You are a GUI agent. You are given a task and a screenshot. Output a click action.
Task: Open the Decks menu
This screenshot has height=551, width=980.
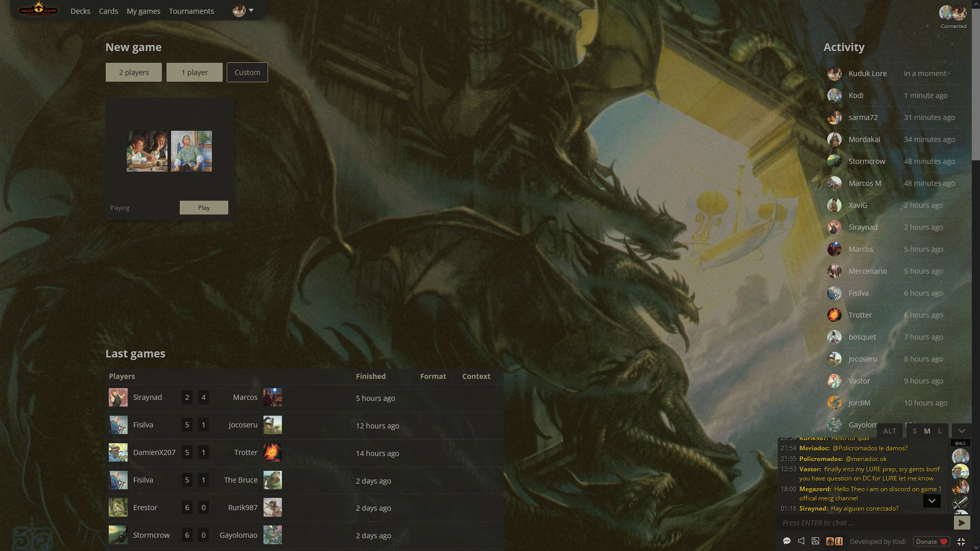80,11
